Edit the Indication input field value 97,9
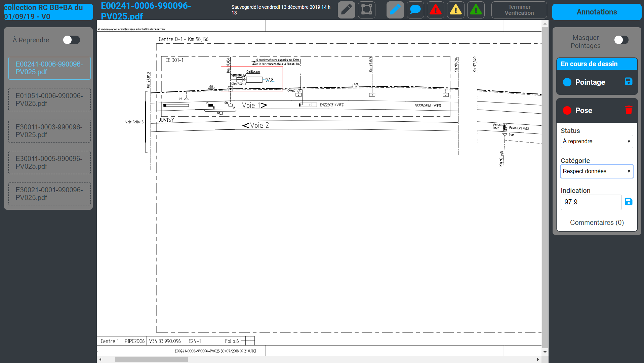The image size is (644, 363). [x=591, y=202]
